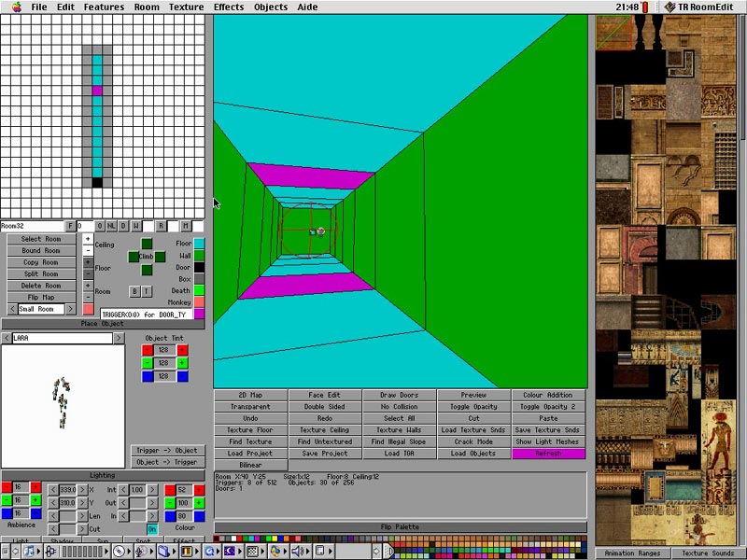747x560 pixels.
Task: Toggle Double Sided mode
Action: 325,407
